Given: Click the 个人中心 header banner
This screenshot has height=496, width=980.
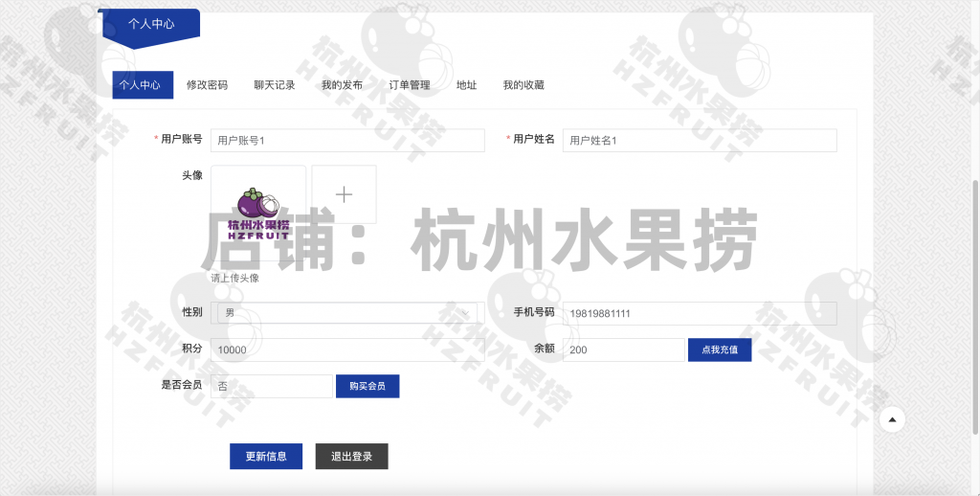Looking at the screenshot, I should [x=150, y=28].
